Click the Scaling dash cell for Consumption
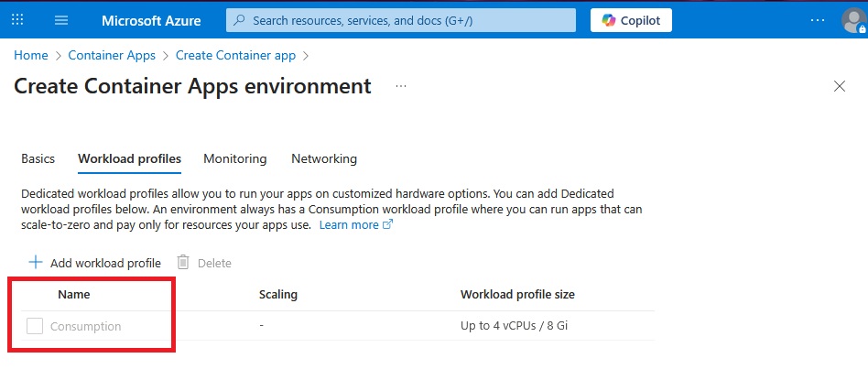The height and width of the screenshot is (369, 868). pyautogui.click(x=261, y=326)
